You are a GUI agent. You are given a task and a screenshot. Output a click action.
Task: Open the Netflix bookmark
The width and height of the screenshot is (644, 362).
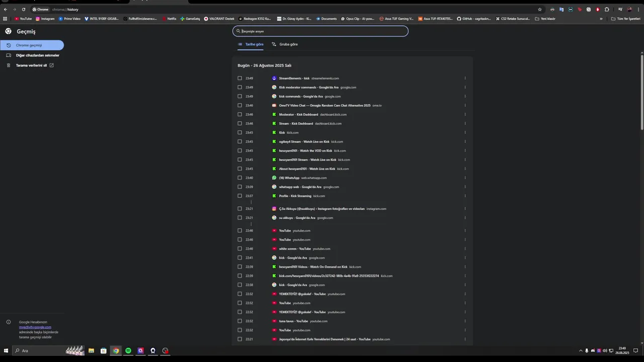point(169,19)
